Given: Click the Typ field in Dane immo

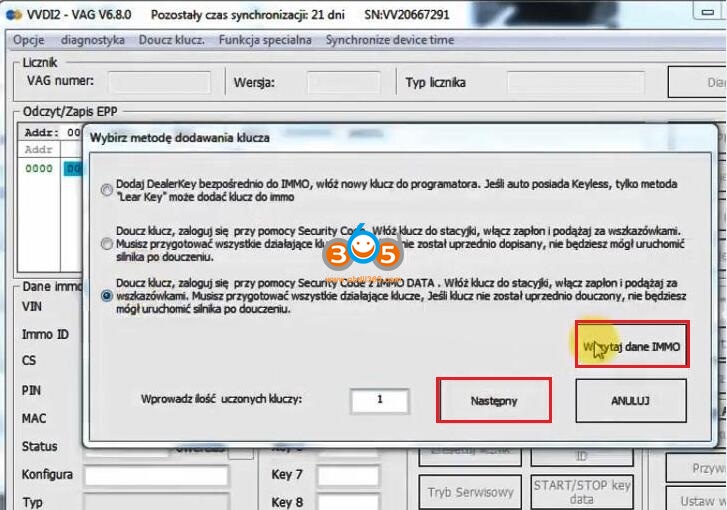Looking at the screenshot, I should pyautogui.click(x=156, y=503).
